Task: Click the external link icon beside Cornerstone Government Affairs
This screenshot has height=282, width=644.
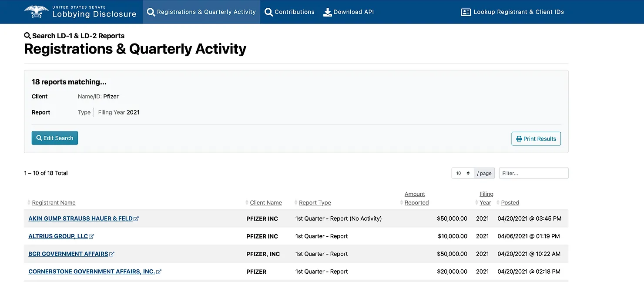Action: (x=159, y=272)
